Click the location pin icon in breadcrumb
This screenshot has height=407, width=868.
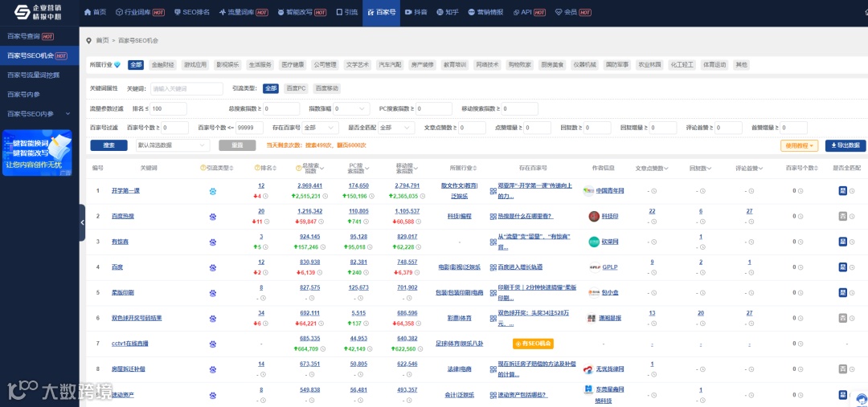88,41
